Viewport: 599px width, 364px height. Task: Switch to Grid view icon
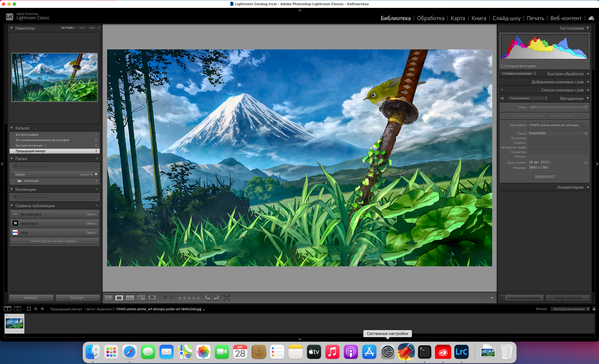(109, 298)
